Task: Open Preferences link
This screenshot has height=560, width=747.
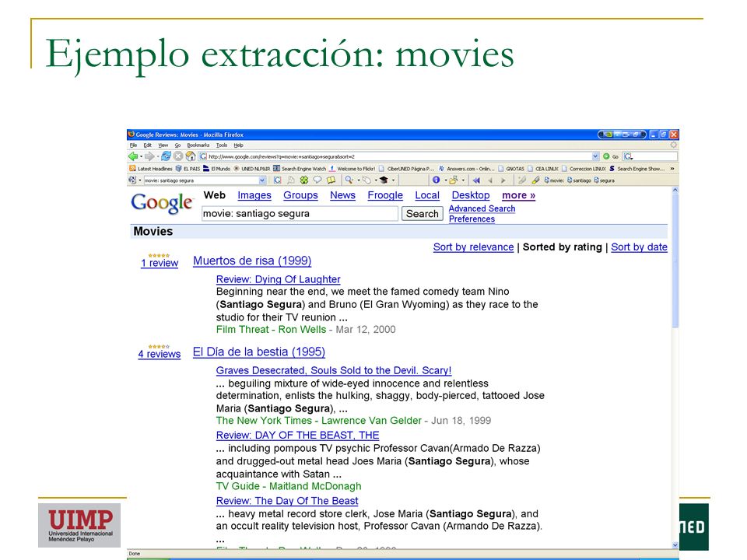Action: tap(472, 219)
